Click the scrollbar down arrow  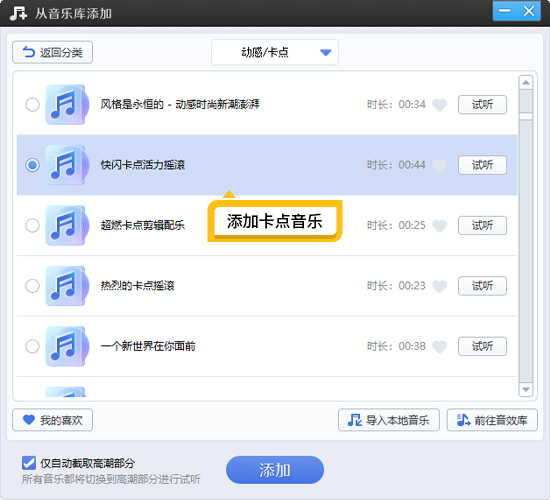tap(525, 389)
